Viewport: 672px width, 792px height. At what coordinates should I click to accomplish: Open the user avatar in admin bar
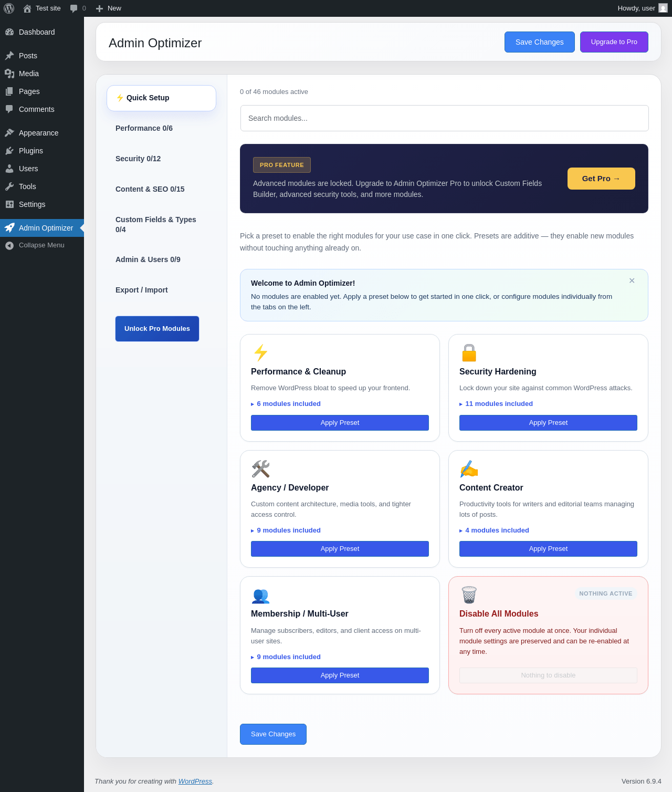coord(663,8)
